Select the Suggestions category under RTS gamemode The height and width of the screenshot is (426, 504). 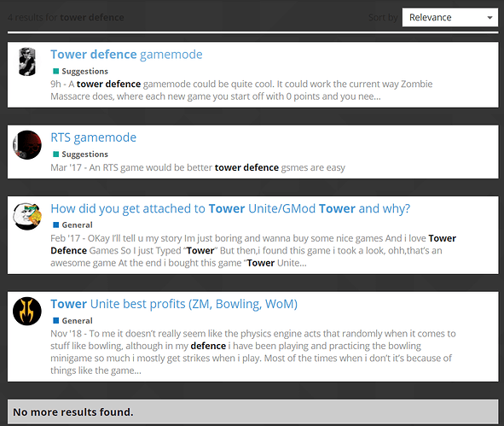pos(81,155)
